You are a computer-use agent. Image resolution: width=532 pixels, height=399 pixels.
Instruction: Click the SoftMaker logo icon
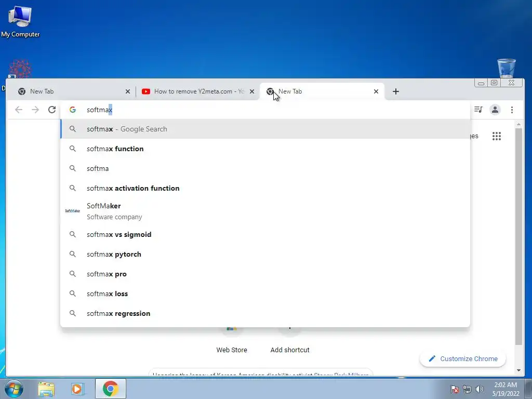72,211
